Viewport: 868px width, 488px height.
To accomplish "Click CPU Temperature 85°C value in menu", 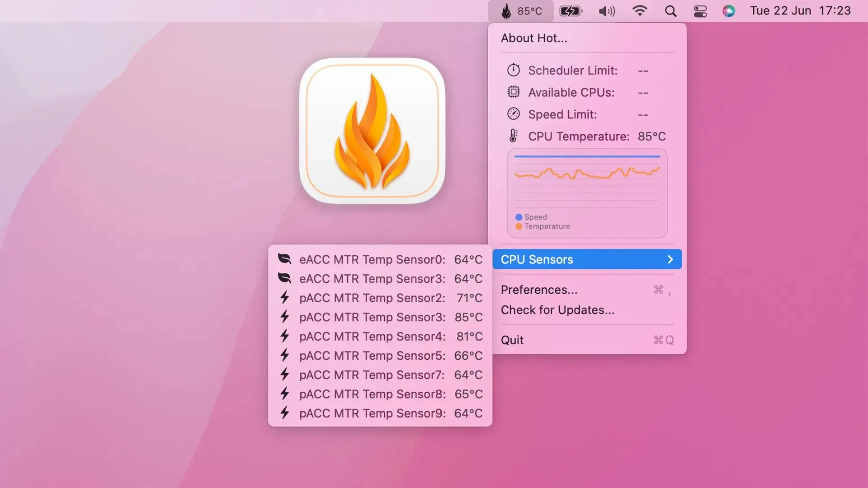I will (652, 136).
